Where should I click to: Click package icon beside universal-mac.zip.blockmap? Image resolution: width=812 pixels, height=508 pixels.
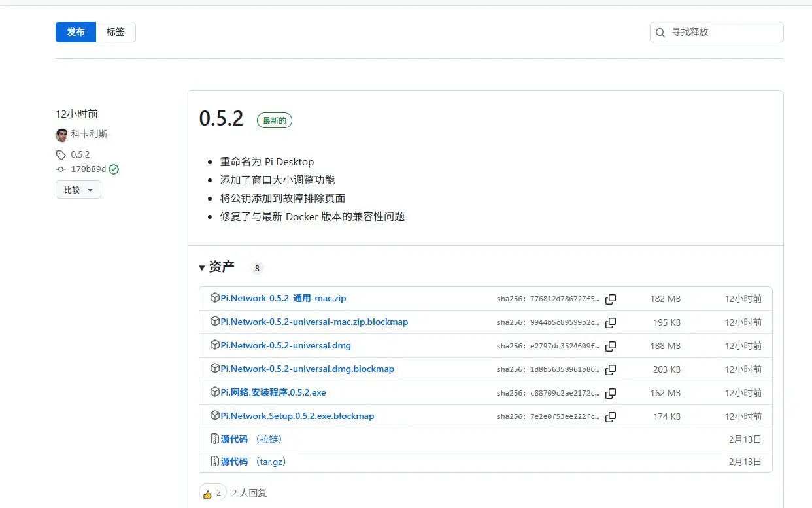214,321
